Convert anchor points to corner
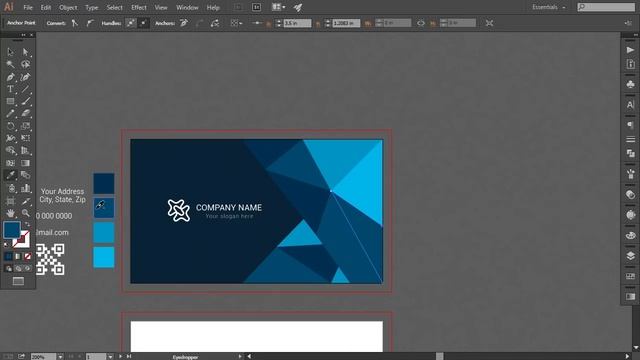640x360 pixels. (74, 23)
